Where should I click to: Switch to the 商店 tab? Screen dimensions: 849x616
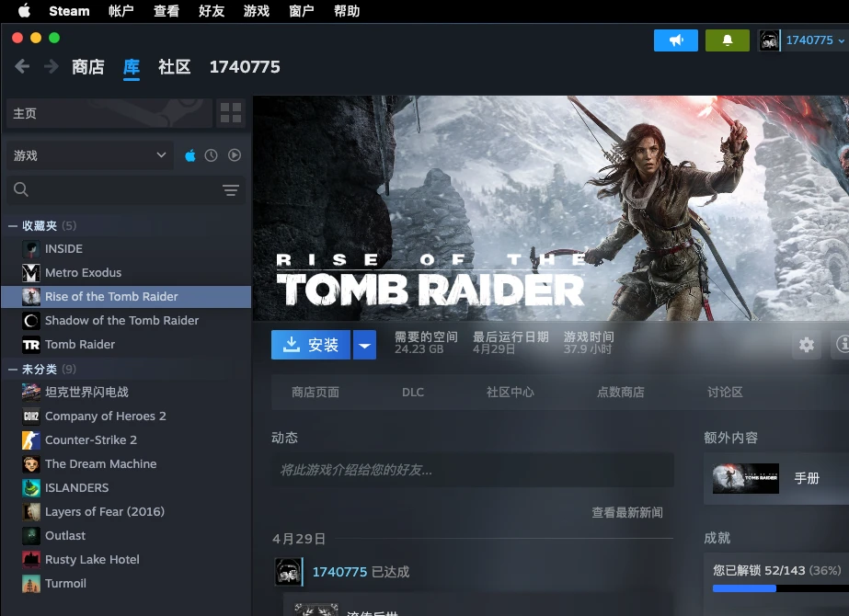pyautogui.click(x=87, y=67)
